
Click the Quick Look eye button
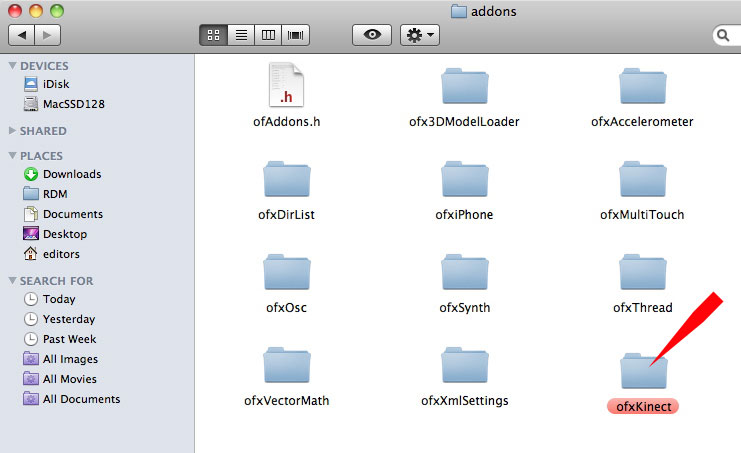(x=372, y=35)
